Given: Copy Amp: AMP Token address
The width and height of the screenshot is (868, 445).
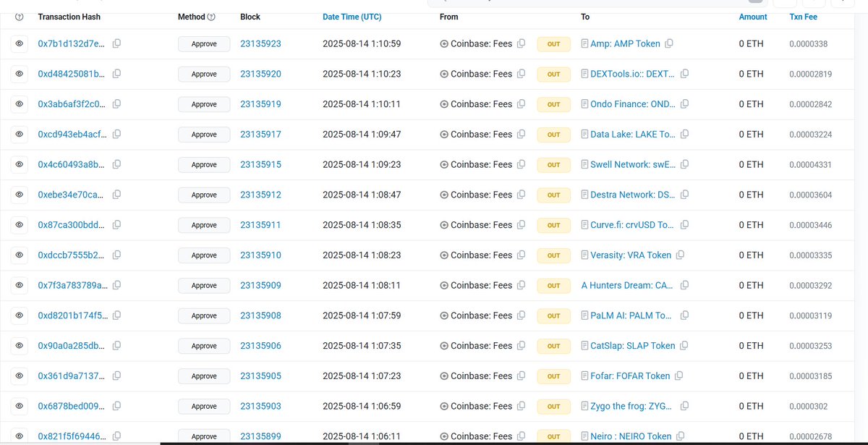Looking at the screenshot, I should [x=669, y=43].
